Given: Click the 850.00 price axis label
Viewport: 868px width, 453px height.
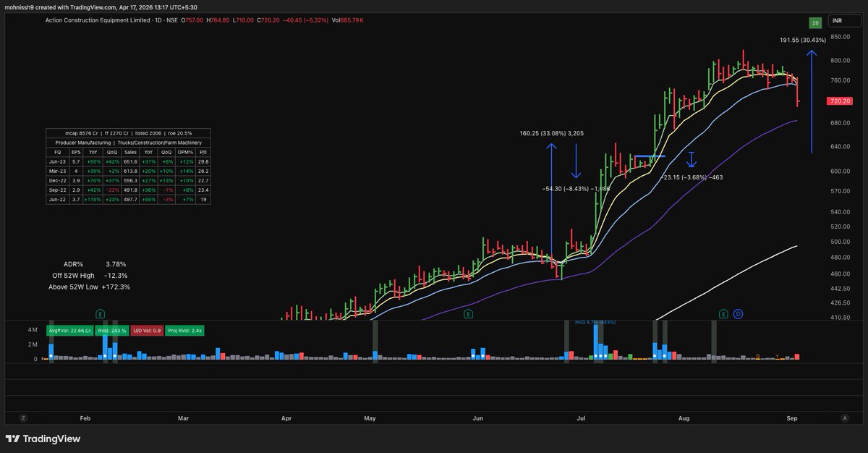Looking at the screenshot, I should point(840,36).
